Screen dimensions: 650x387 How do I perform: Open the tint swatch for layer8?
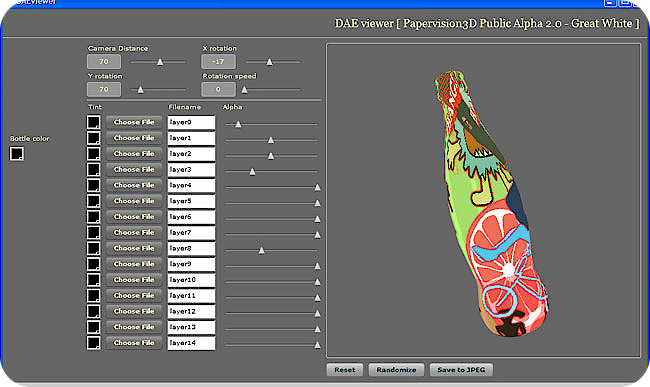point(93,249)
